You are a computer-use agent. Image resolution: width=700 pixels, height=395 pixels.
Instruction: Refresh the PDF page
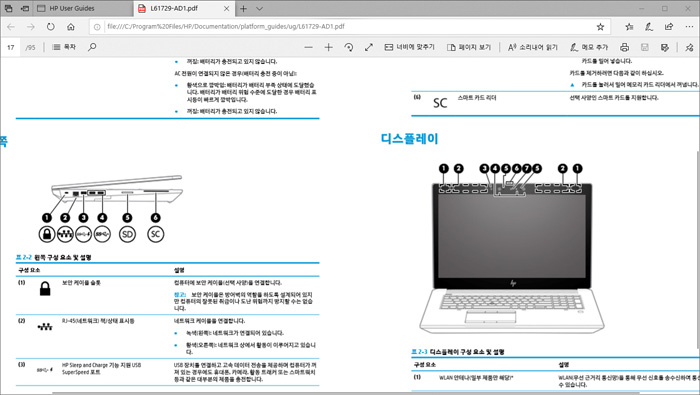(50, 27)
